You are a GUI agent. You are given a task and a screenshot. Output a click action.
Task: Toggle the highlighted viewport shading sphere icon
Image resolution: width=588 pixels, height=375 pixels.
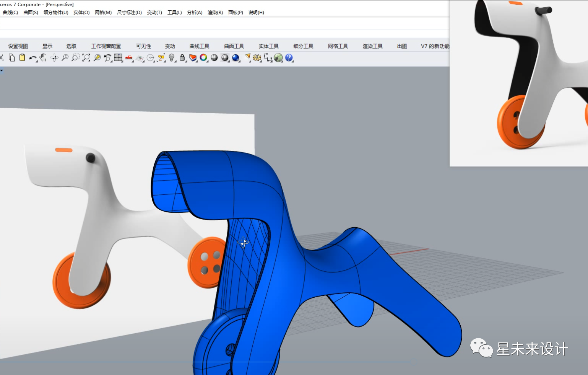pyautogui.click(x=225, y=58)
